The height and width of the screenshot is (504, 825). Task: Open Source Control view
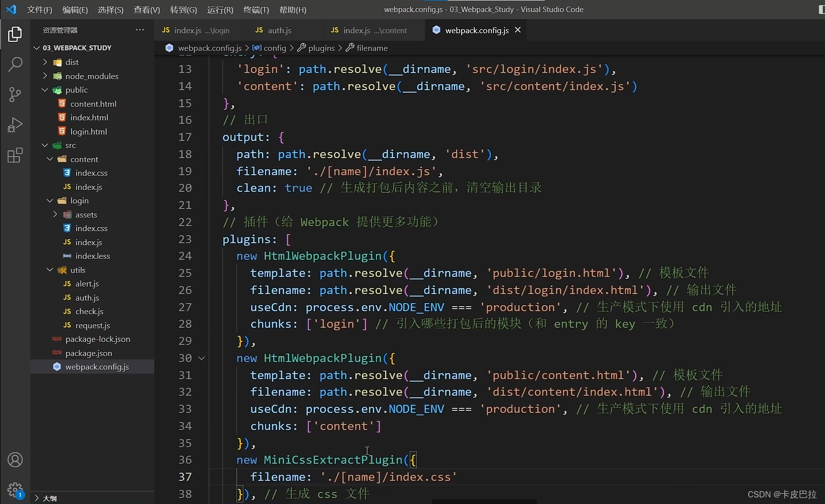click(15, 94)
